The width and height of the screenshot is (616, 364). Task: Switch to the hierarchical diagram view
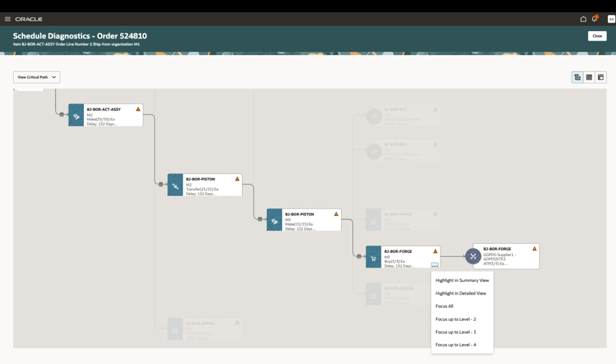point(577,77)
